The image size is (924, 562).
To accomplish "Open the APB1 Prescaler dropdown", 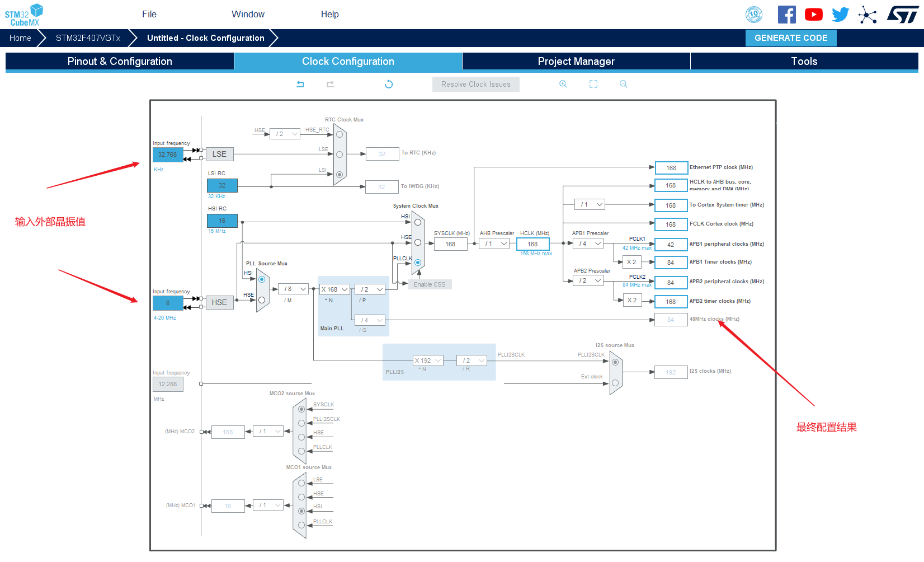I will coord(588,243).
